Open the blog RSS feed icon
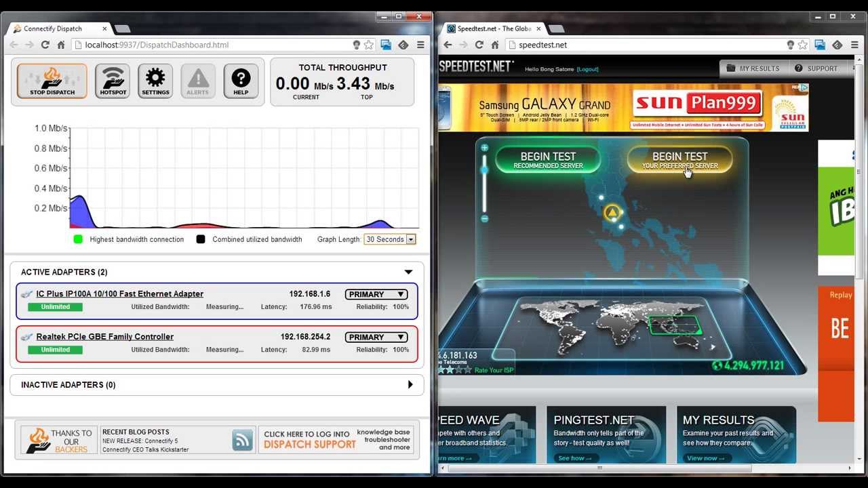Viewport: 868px width, 488px height. 242,440
